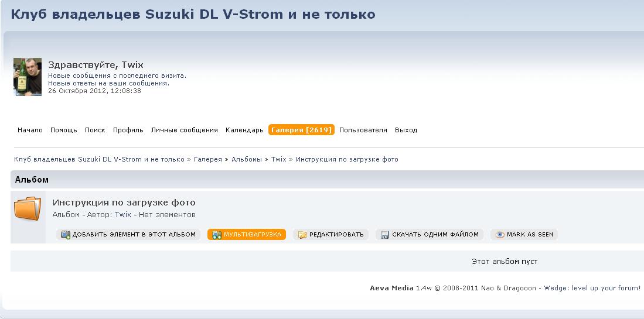Click the add element button icon
This screenshot has width=644, height=319.
[x=66, y=235]
